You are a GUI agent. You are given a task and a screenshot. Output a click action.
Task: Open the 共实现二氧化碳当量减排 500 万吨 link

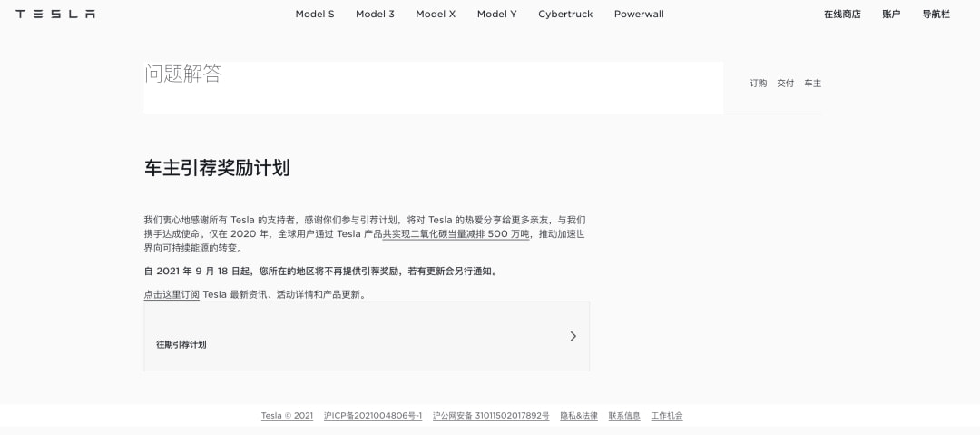pos(456,234)
